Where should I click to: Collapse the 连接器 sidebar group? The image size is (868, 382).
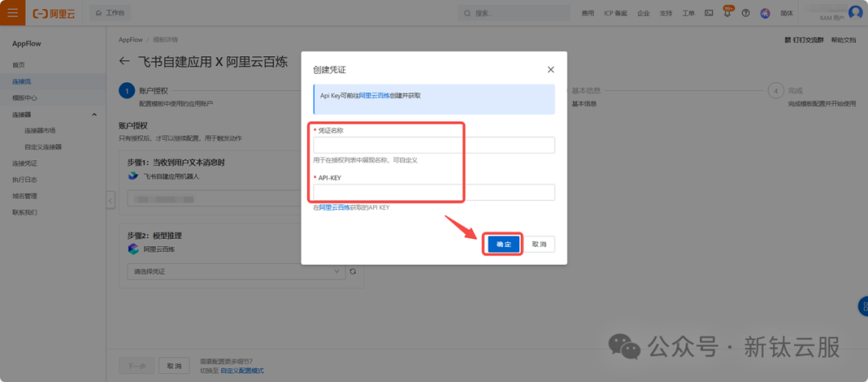[x=94, y=114]
